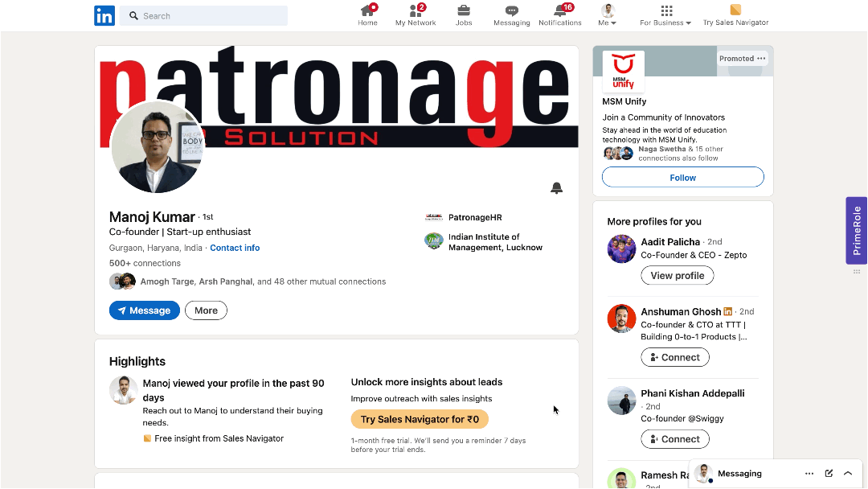Image resolution: width=868 pixels, height=489 pixels.
Task: Open My Network icon
Action: coord(416,10)
